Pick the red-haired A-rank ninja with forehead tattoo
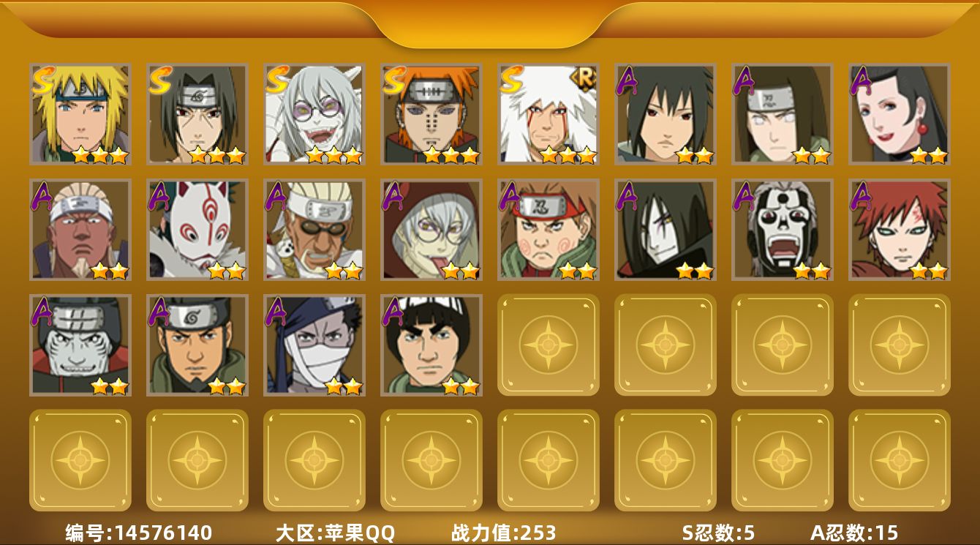 coord(900,230)
